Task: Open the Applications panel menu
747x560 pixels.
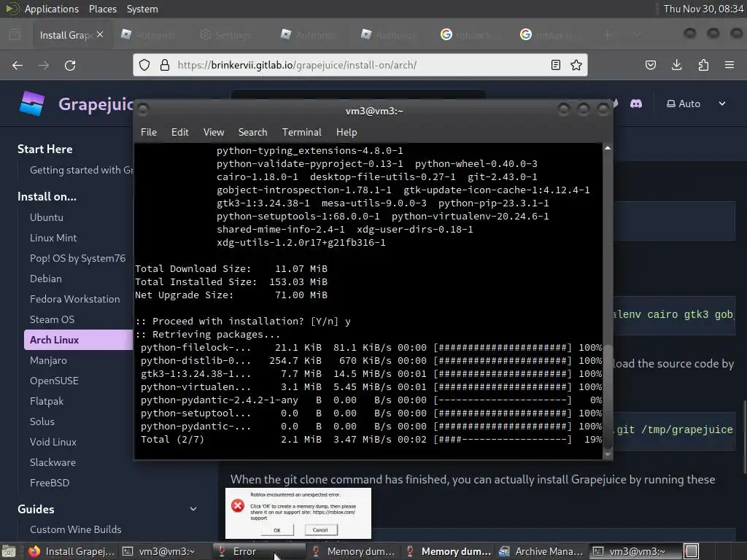Action: click(x=52, y=9)
